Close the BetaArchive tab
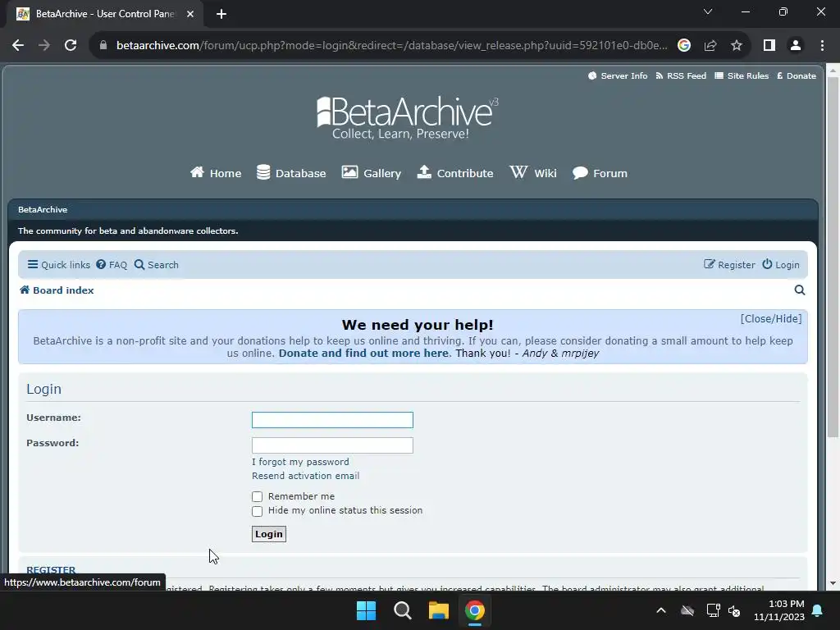Viewport: 840px width, 630px height. (x=190, y=14)
